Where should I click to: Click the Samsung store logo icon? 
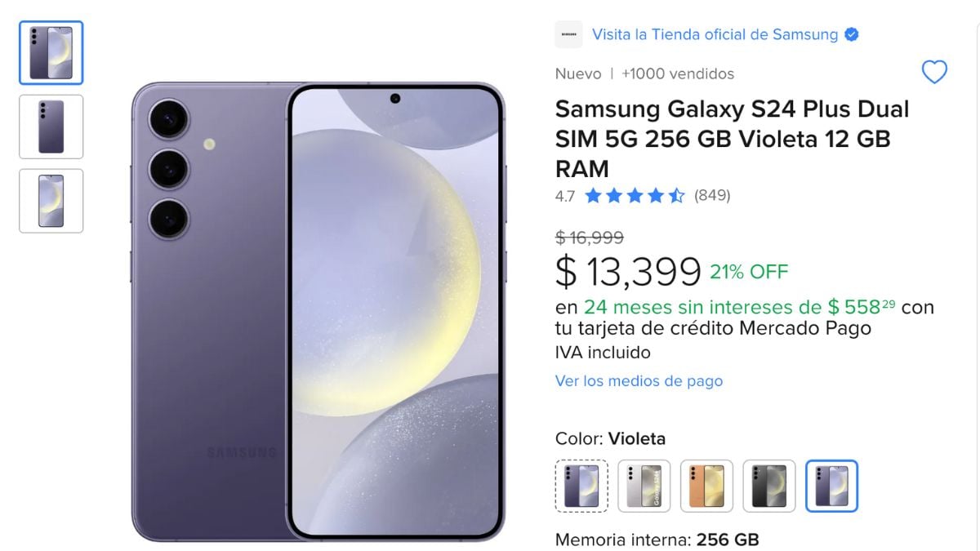[x=568, y=34]
